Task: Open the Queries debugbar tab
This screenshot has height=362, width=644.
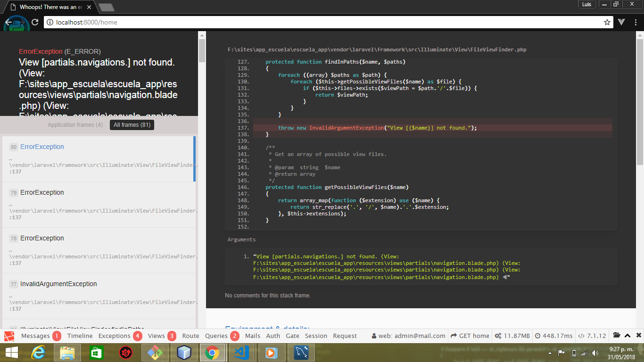Action: point(222,336)
